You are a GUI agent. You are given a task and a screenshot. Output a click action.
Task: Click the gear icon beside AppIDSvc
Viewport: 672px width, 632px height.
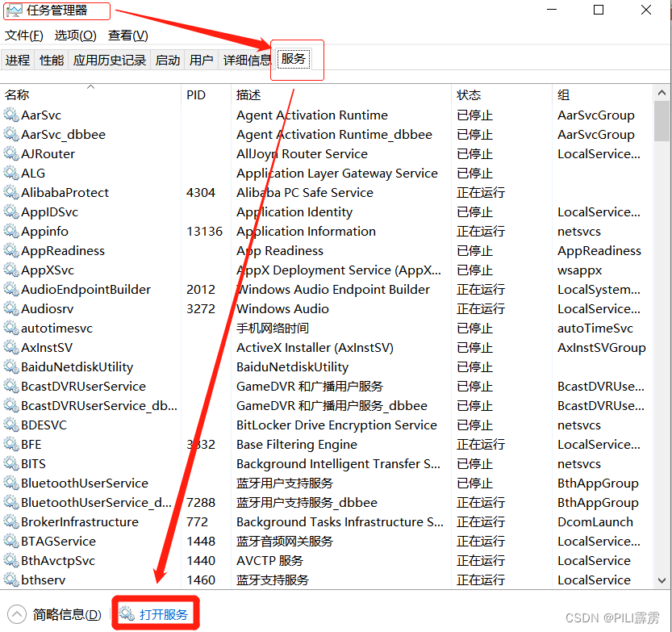pos(11,211)
